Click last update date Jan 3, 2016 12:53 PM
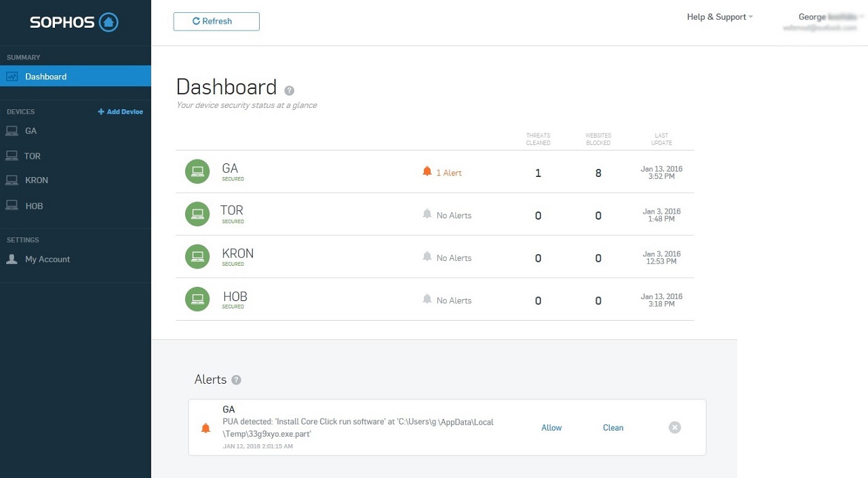 (x=661, y=258)
